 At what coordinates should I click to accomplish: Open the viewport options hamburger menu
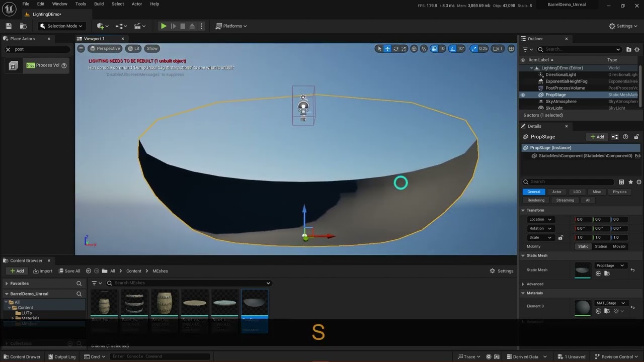81,49
